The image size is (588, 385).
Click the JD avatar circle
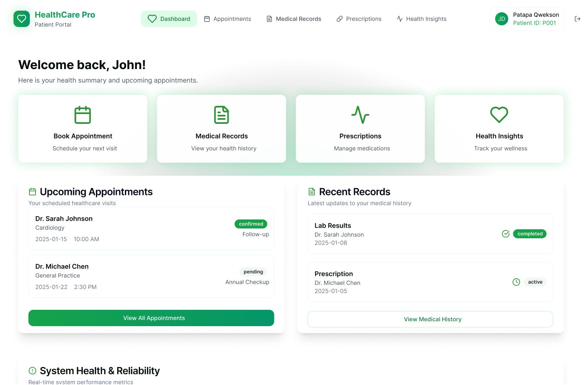pos(501,19)
